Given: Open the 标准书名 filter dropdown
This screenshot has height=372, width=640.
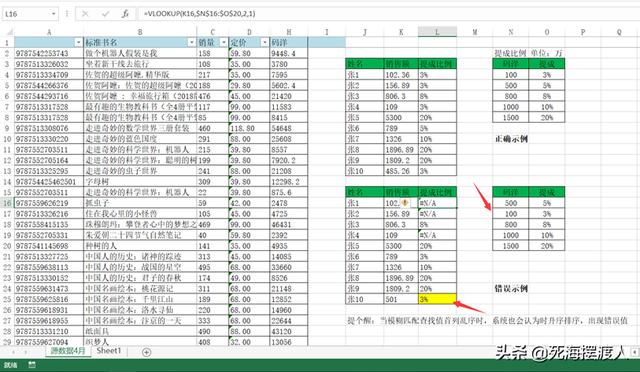Looking at the screenshot, I should tap(191, 42).
